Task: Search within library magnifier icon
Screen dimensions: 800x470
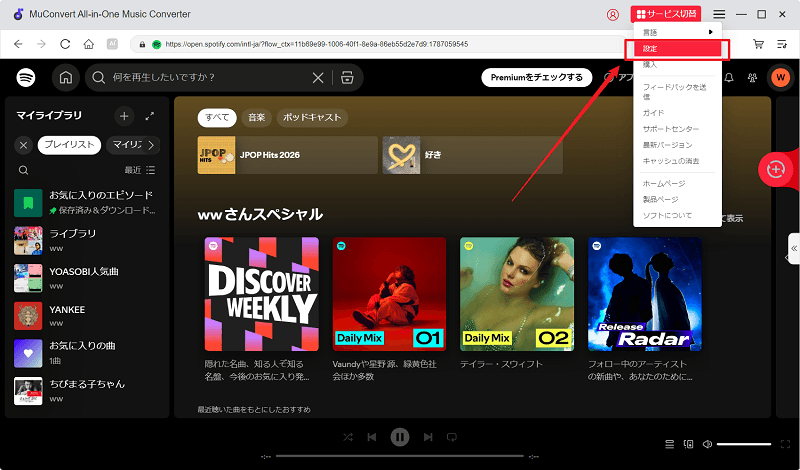Action: point(23,170)
